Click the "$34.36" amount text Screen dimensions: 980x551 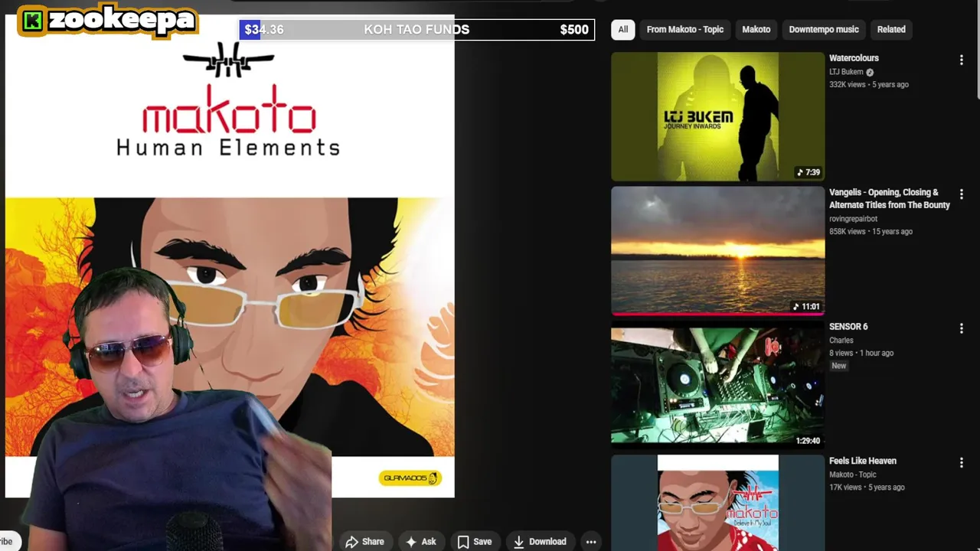[264, 30]
